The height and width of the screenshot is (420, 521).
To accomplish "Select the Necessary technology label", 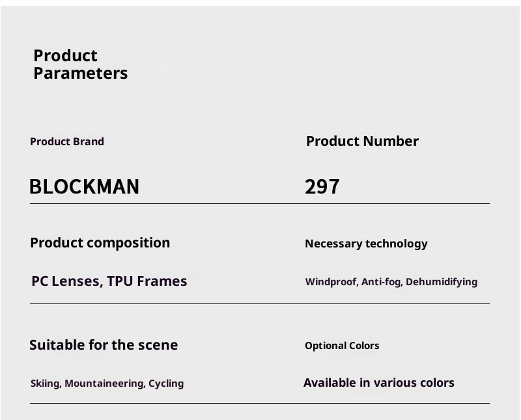I will point(366,244).
